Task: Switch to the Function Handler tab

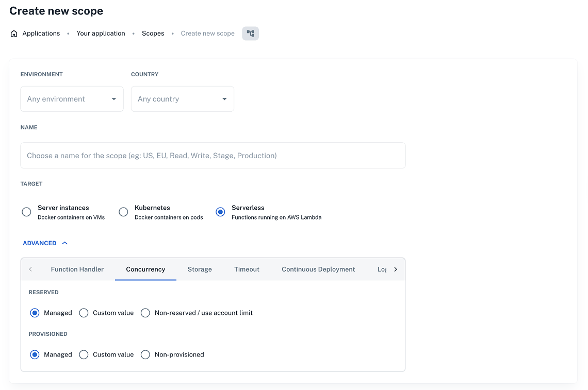Action: point(77,269)
